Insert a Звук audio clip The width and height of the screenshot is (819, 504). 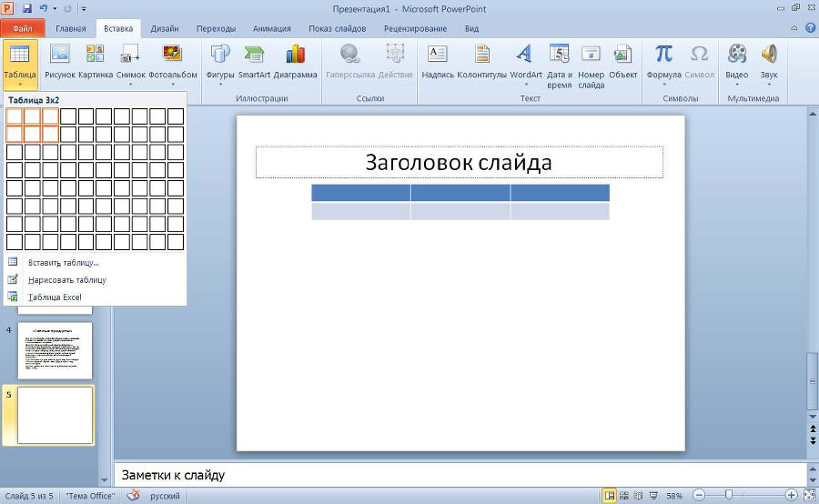(769, 64)
